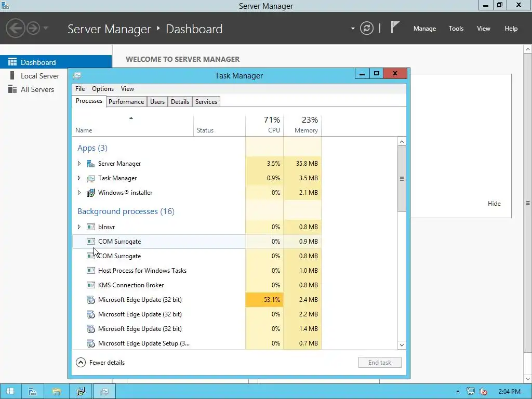The height and width of the screenshot is (399, 532).
Task: Switch to the Services tab
Action: [206, 102]
